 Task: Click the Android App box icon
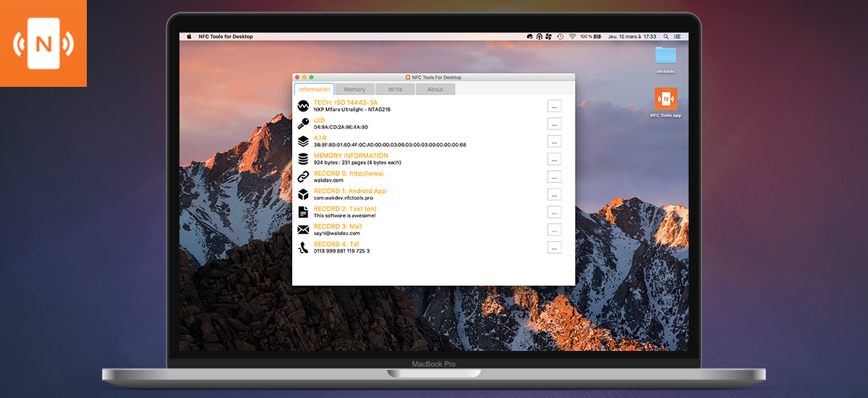pyautogui.click(x=303, y=194)
